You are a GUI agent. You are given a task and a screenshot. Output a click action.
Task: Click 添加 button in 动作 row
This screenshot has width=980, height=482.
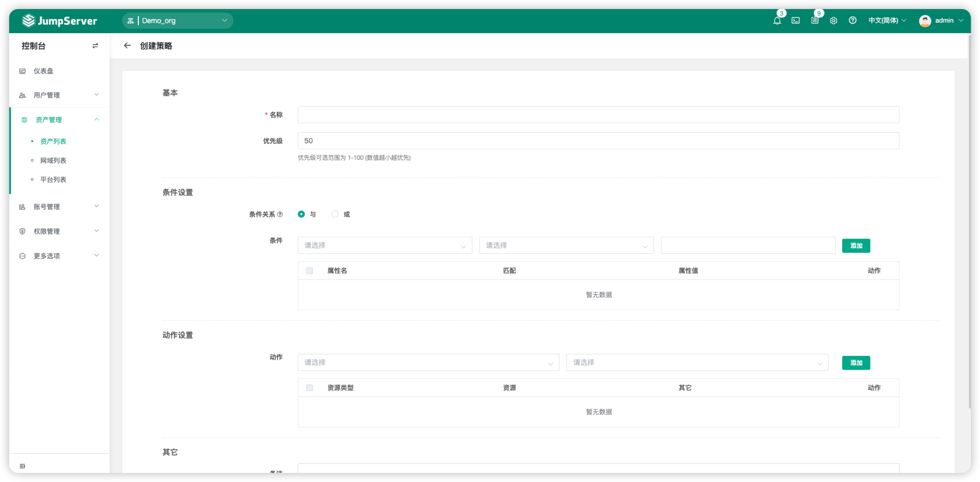pyautogui.click(x=856, y=363)
